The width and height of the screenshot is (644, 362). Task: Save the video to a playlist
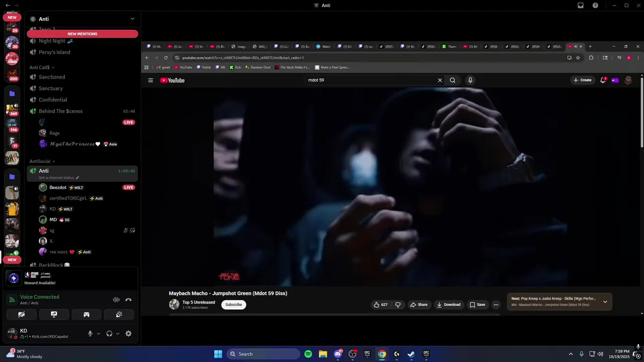[477, 305]
